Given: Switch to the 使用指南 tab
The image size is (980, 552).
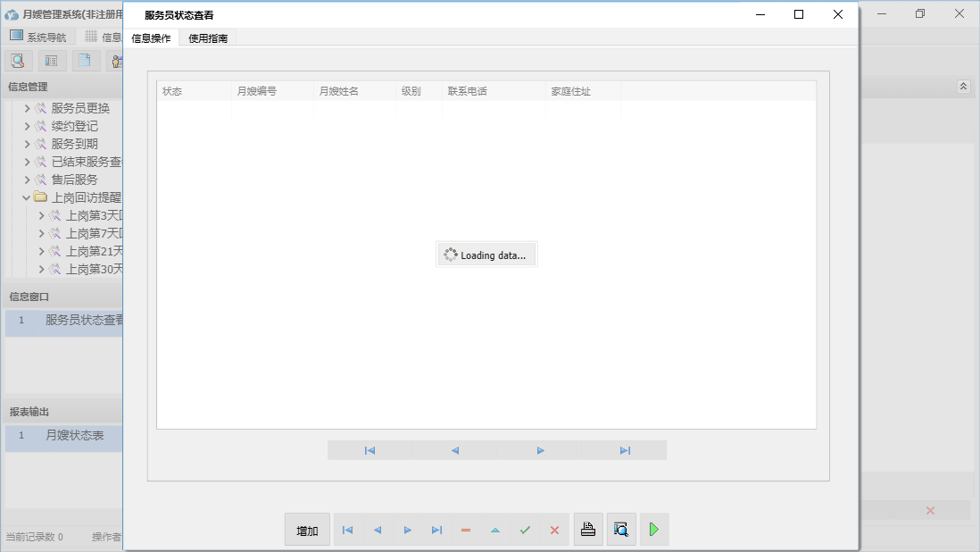Looking at the screenshot, I should (x=208, y=38).
